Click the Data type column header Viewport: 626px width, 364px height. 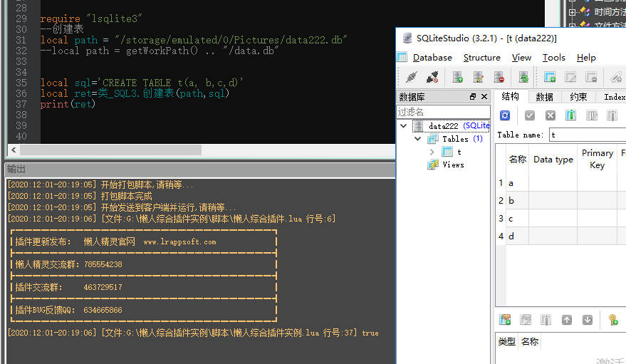coord(553,160)
